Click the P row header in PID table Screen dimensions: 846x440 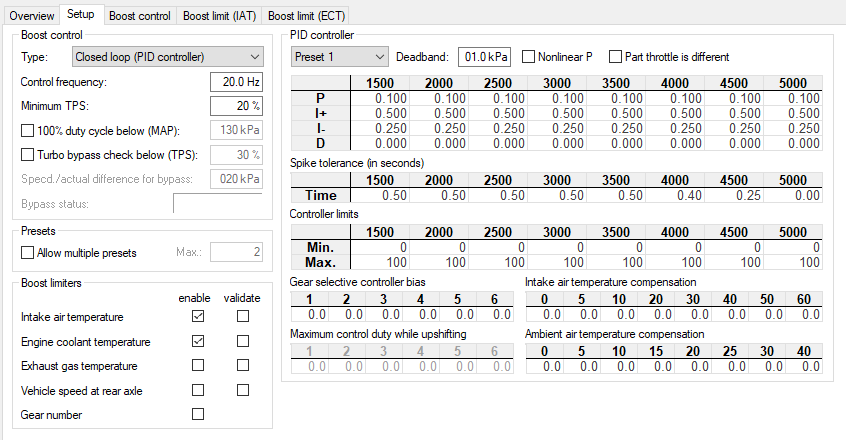(320, 98)
